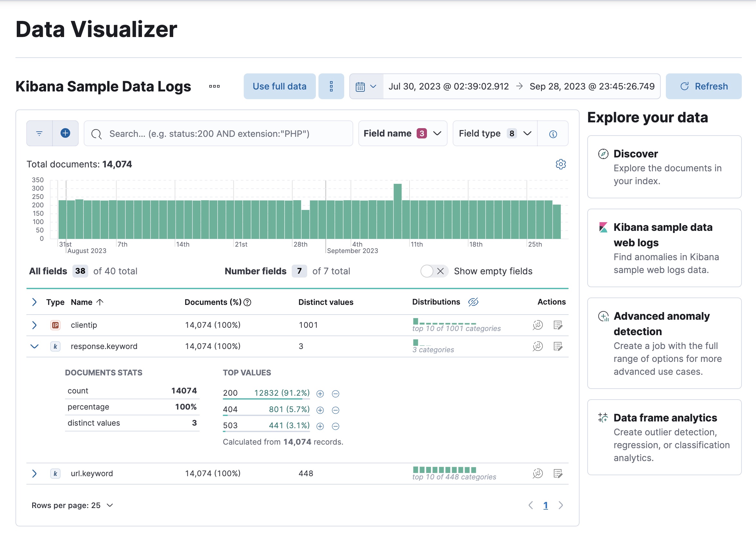Screen dimensions: 756x557
Task: Exclude value 404 with the minus icon
Action: [x=335, y=410]
